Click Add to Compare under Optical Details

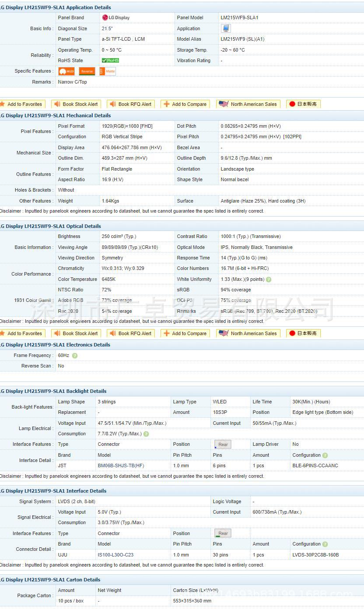pyautogui.click(x=185, y=333)
